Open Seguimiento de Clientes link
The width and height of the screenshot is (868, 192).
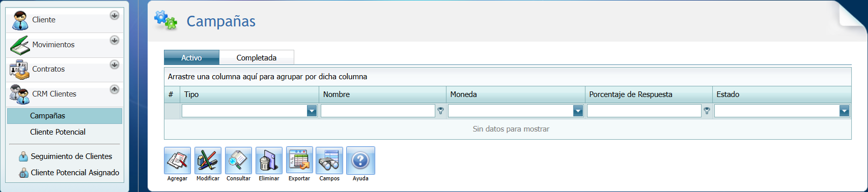tap(71, 156)
